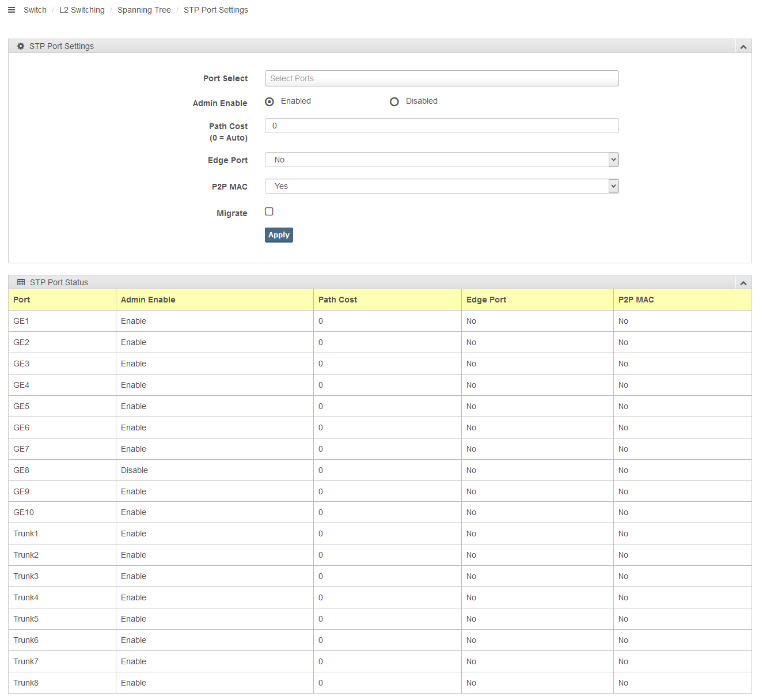759x700 pixels.
Task: Click the Disable status in GE8 row
Action: (134, 470)
